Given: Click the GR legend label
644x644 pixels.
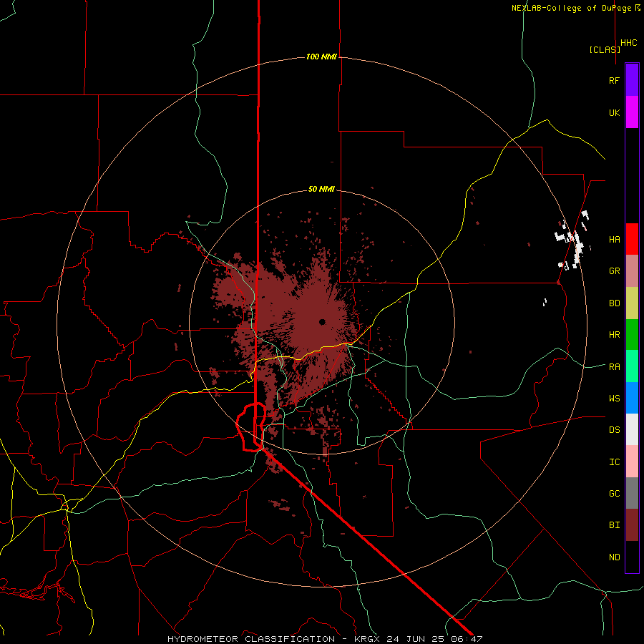Looking at the screenshot, I should pos(614,271).
